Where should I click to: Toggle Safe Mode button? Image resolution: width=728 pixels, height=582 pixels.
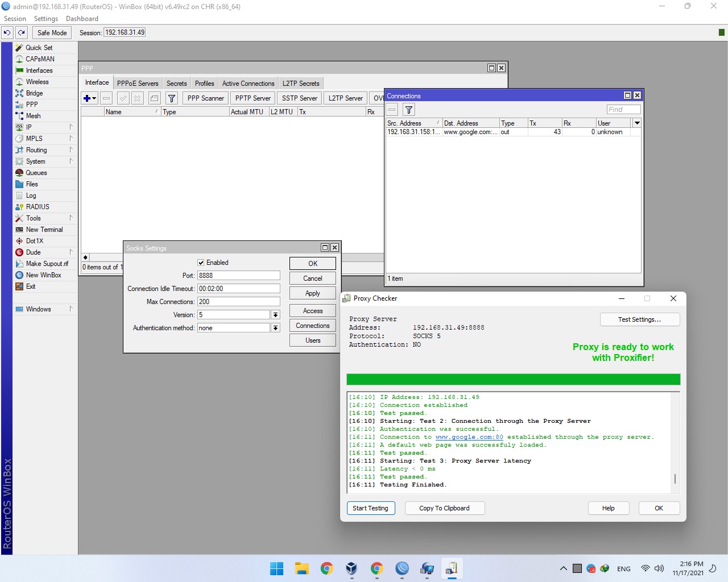pyautogui.click(x=52, y=32)
